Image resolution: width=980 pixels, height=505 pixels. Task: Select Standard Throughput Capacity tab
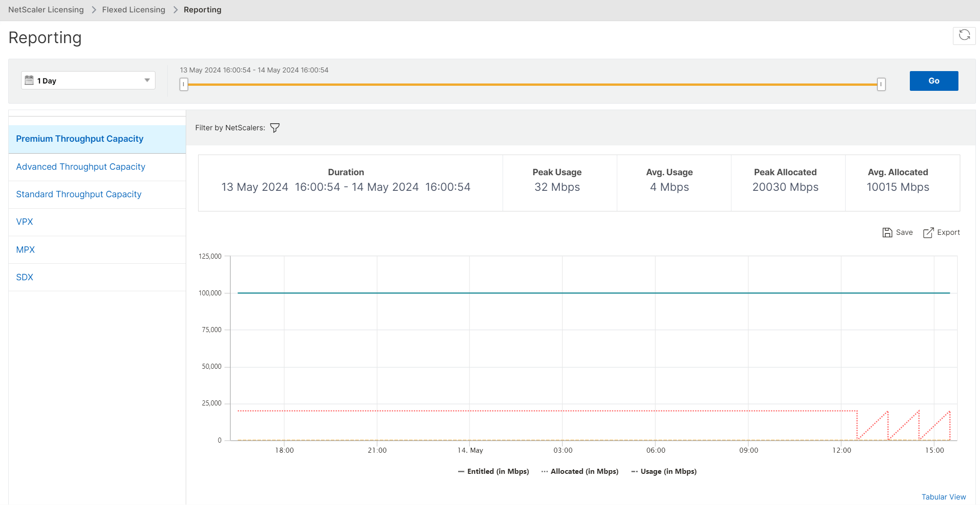click(x=97, y=194)
